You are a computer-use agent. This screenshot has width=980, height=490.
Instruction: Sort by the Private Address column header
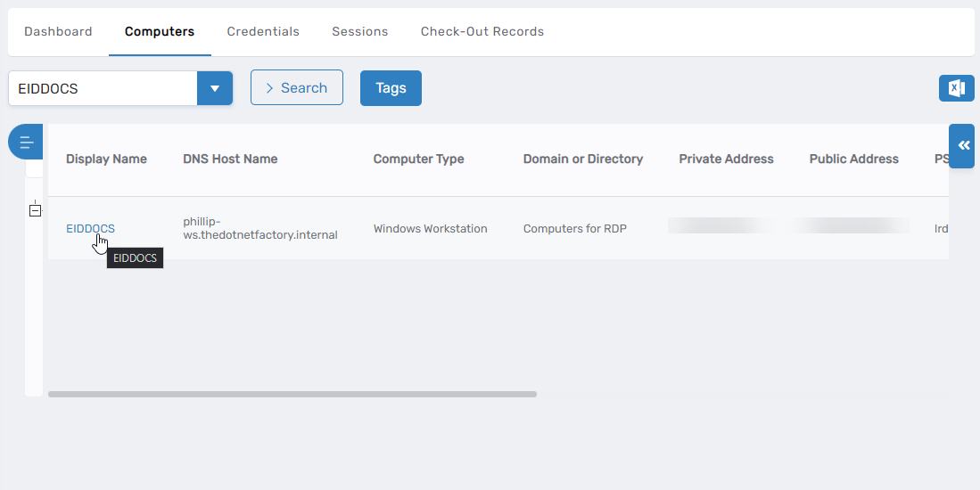pos(726,159)
